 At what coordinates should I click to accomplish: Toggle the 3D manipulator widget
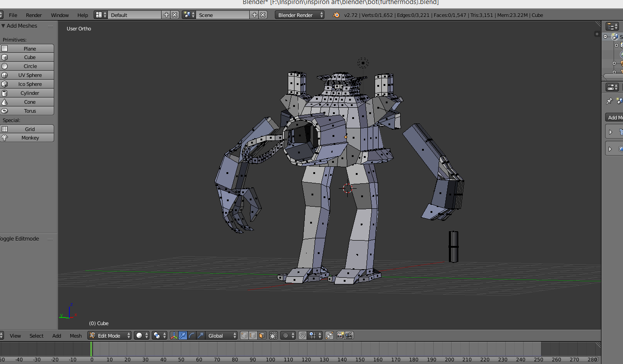click(174, 335)
